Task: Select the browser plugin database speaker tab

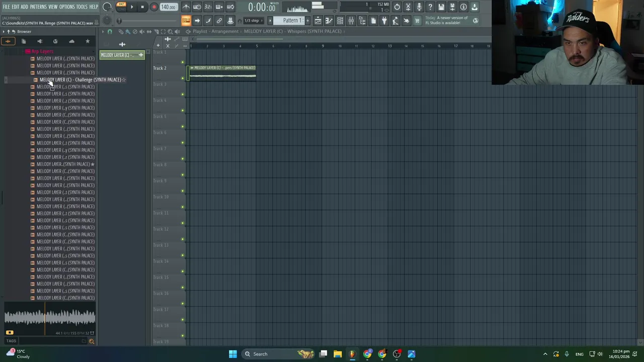Action: coord(40,41)
